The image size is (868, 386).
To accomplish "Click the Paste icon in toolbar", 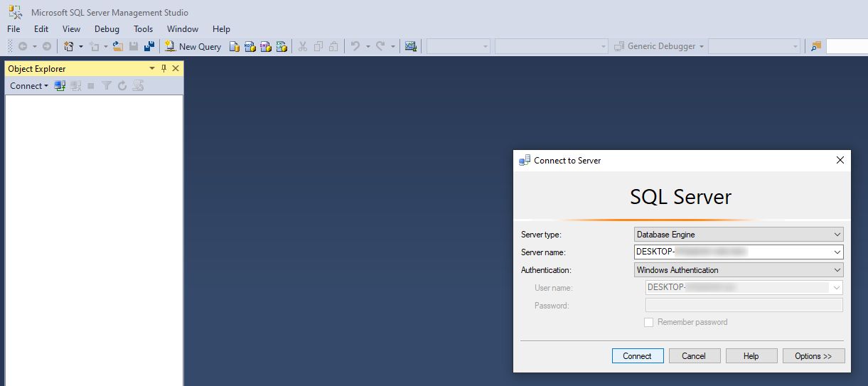I will click(x=333, y=46).
